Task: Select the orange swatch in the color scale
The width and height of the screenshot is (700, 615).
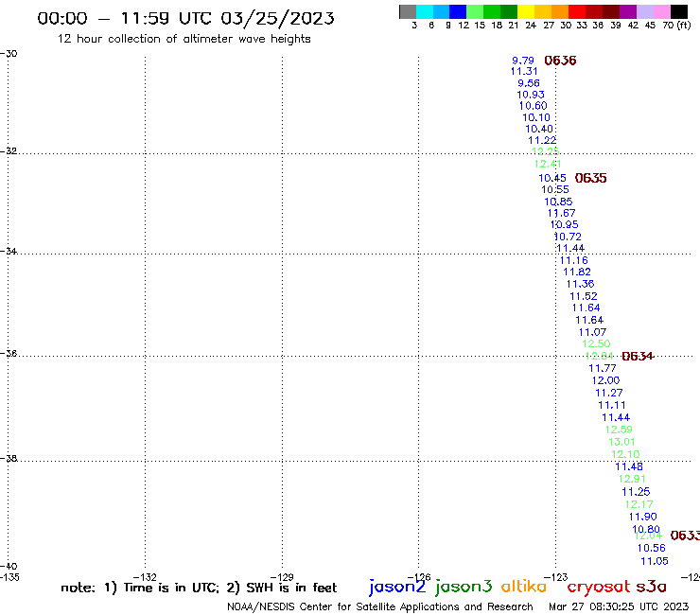Action: 560,11
